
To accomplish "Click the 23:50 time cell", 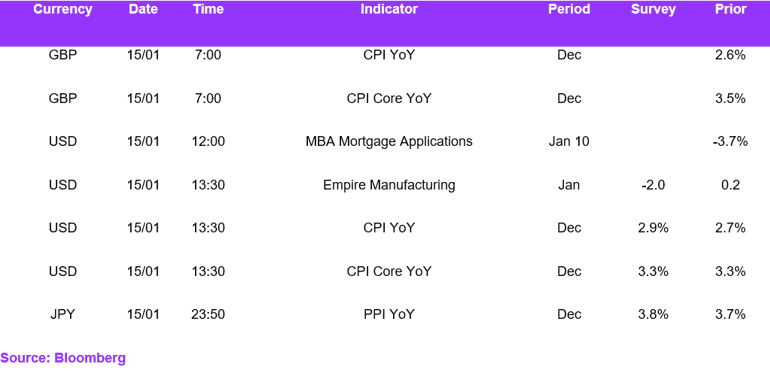I will [x=208, y=314].
